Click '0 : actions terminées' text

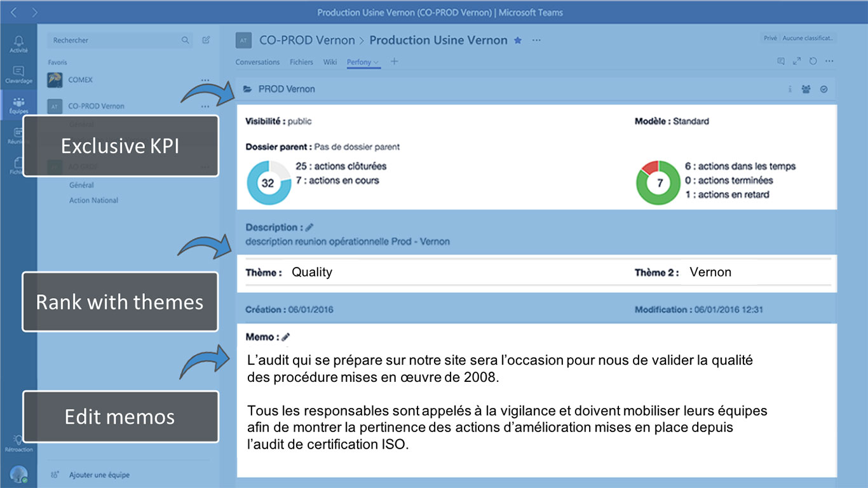729,180
